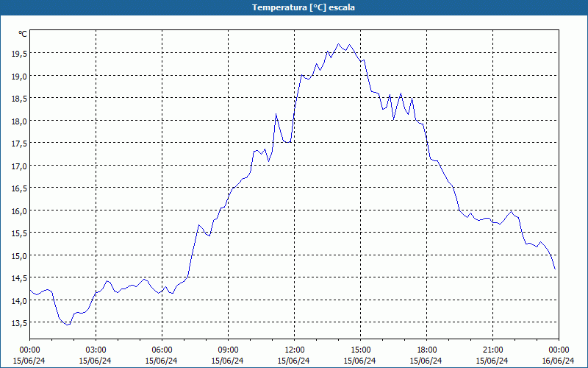
Task: Click the 17,0 y-axis value
Action: [20, 166]
